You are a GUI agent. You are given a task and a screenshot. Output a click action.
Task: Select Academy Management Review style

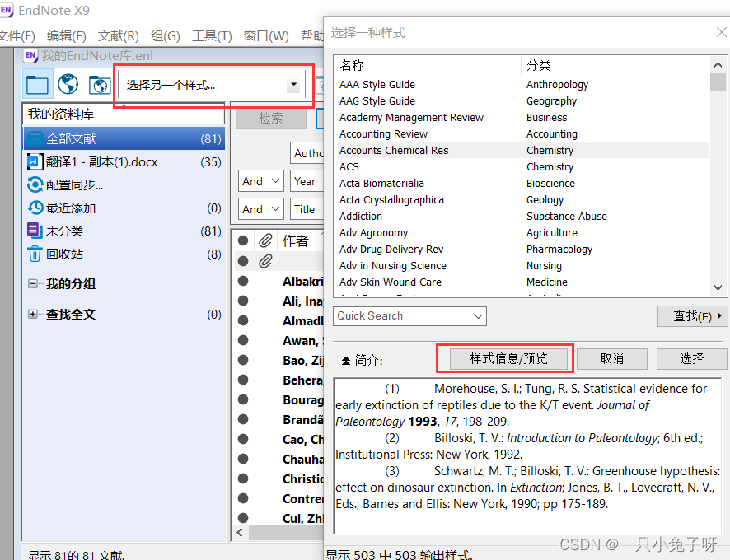(x=523, y=117)
